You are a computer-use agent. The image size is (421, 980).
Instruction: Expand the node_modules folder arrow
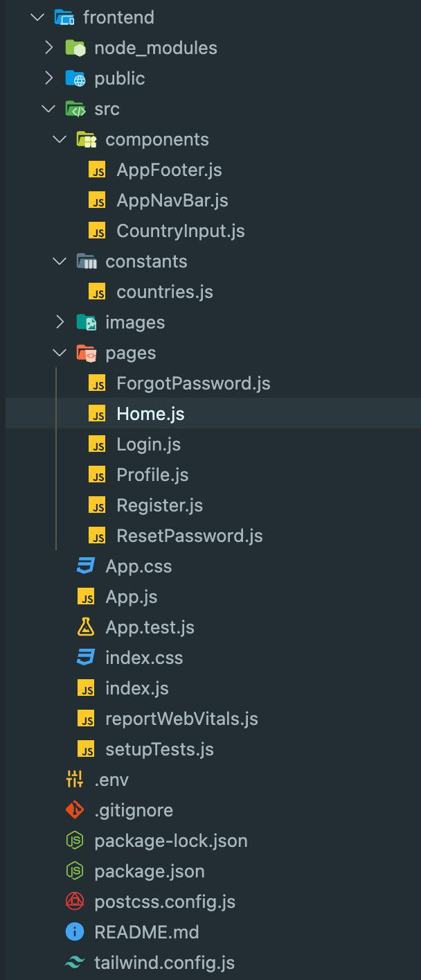tap(48, 48)
